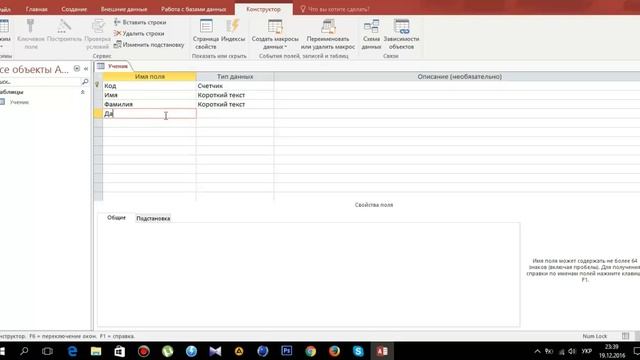
Task: Launch Microsoft Edge from the taskbar
Action: (x=72, y=351)
